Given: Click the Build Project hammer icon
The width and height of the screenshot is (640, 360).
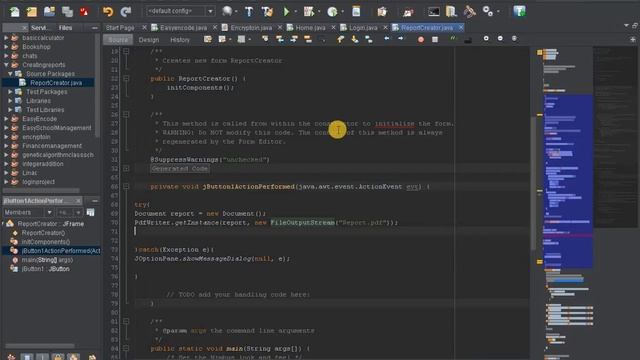Looking at the screenshot, I should pyautogui.click(x=249, y=11).
